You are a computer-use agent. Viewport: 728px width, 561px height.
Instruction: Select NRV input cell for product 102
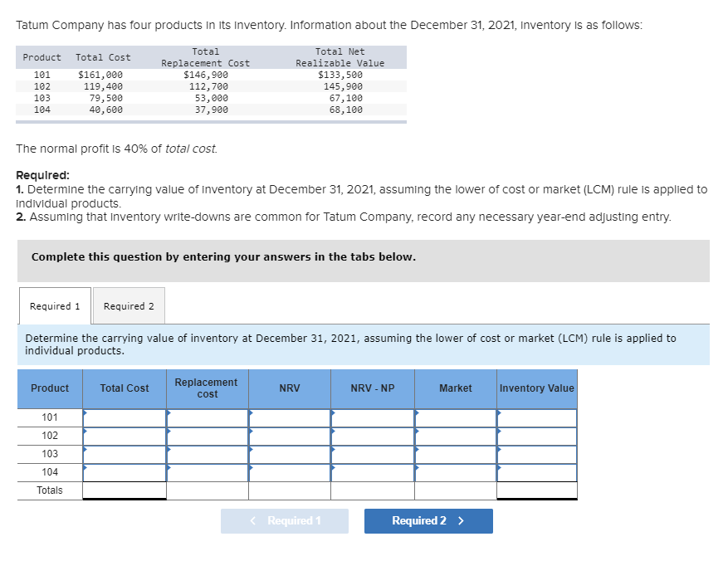[x=290, y=437]
